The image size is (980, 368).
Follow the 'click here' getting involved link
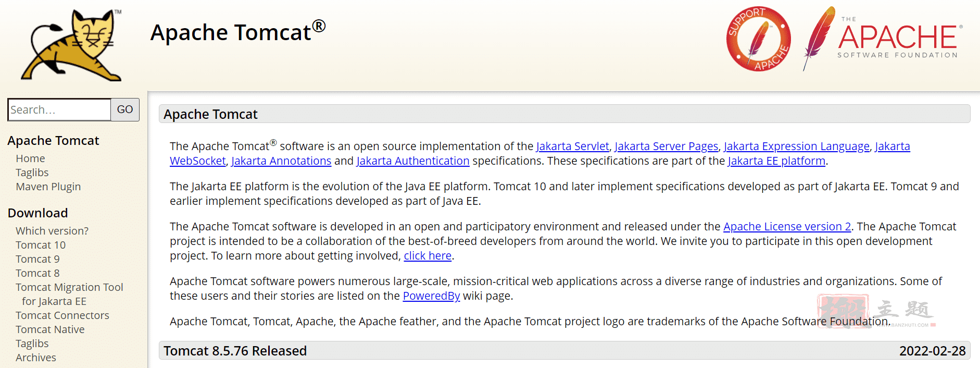pos(428,256)
